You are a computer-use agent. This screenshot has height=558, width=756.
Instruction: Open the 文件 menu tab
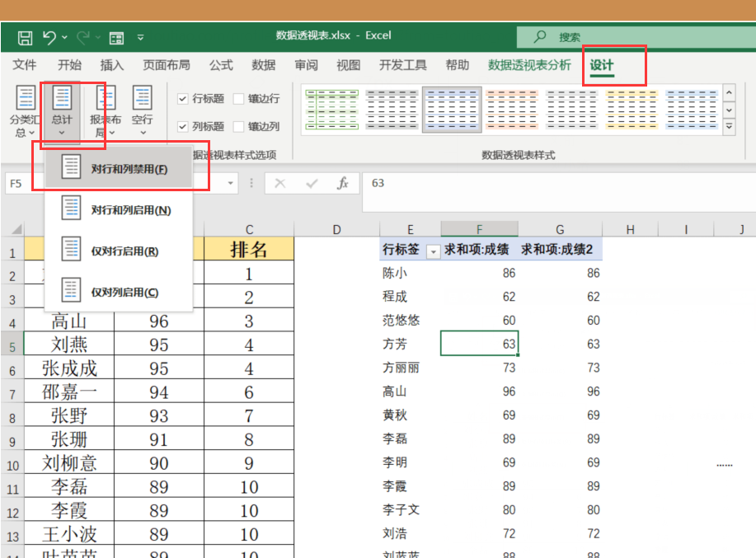24,65
